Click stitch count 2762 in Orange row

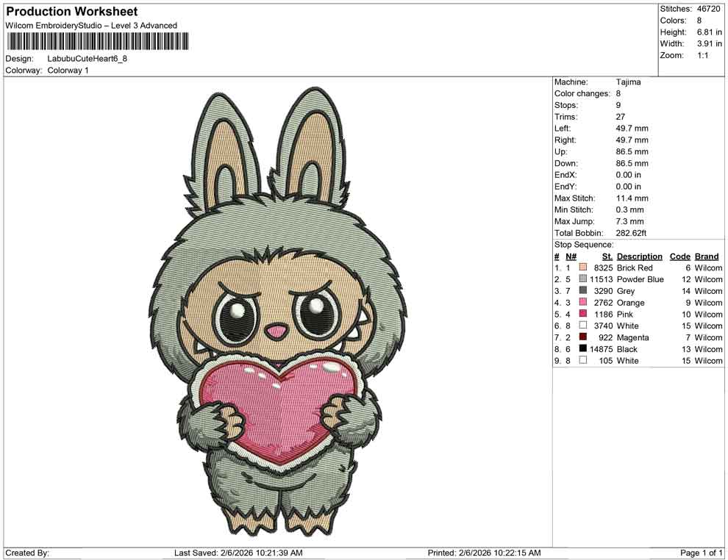coord(604,303)
